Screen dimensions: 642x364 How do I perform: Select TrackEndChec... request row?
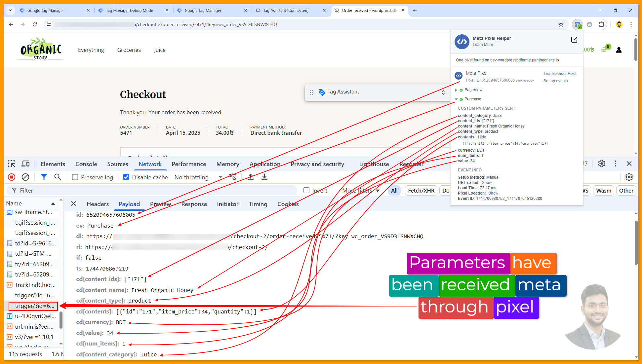click(31, 285)
